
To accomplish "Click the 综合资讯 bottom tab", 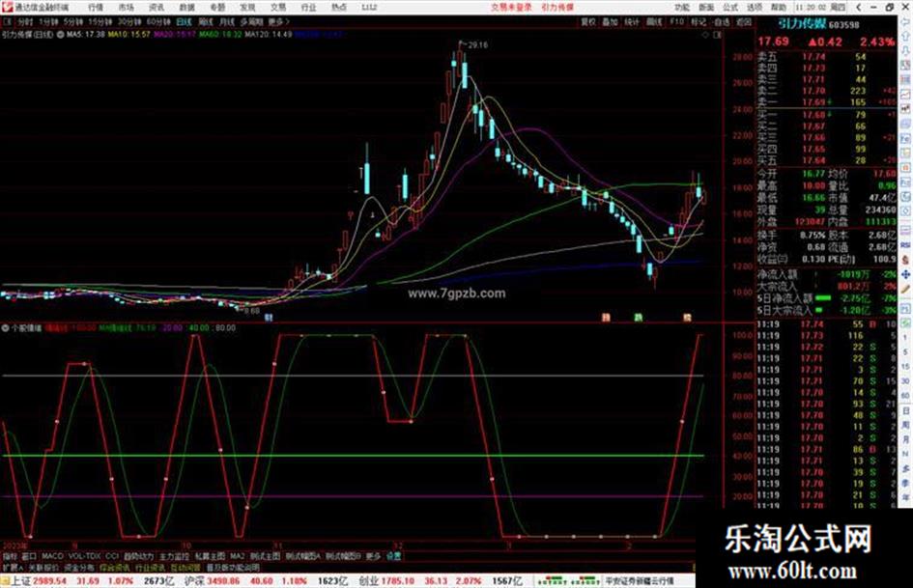I will 114,568.
